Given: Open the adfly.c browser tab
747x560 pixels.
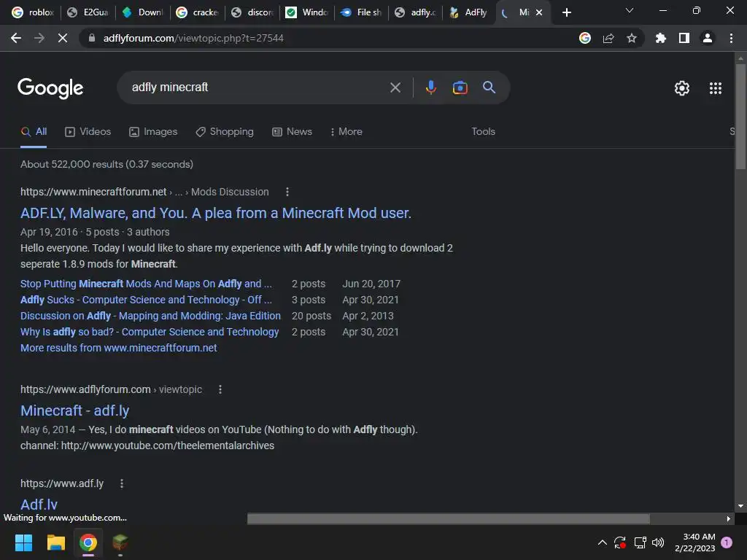Looking at the screenshot, I should (416, 12).
